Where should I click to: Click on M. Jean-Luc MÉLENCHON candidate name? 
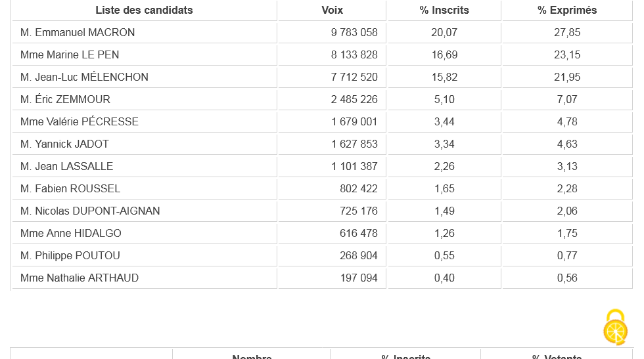[84, 77]
